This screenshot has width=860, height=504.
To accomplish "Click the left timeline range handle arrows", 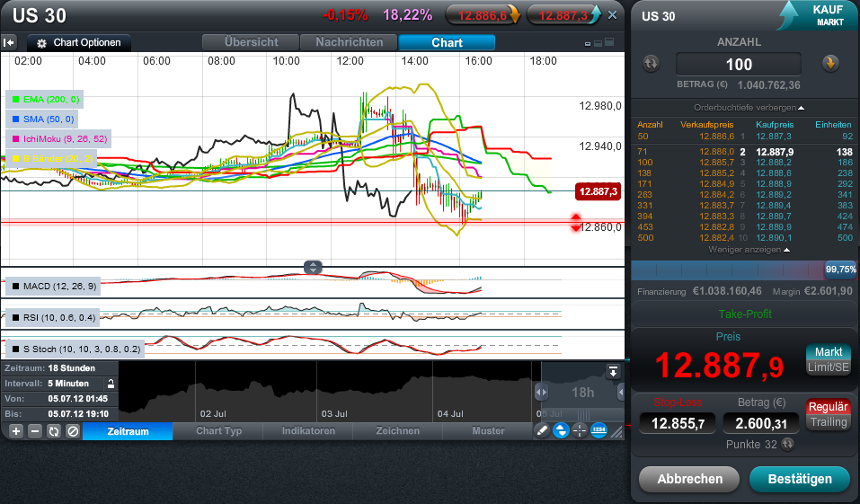I will tap(541, 392).
